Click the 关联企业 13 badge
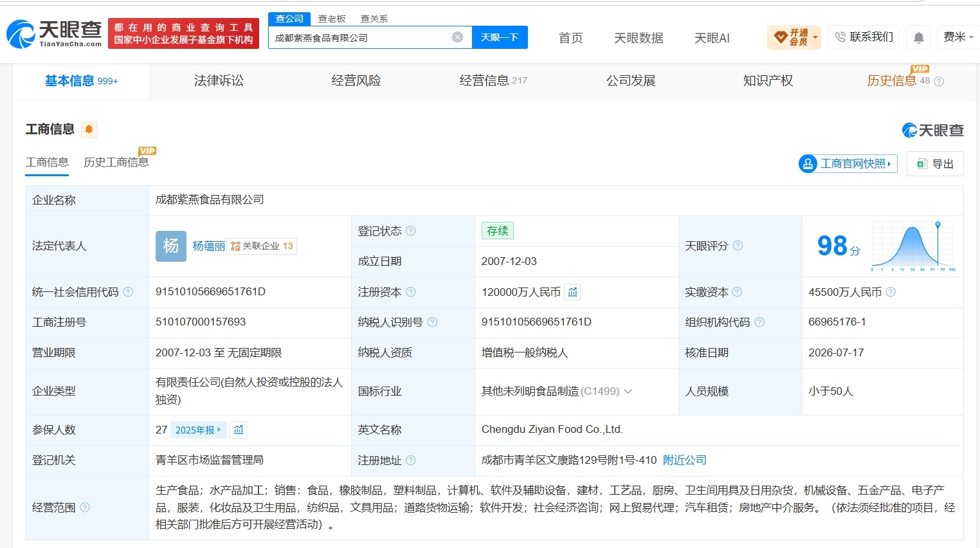The height and width of the screenshot is (548, 980). tap(262, 246)
